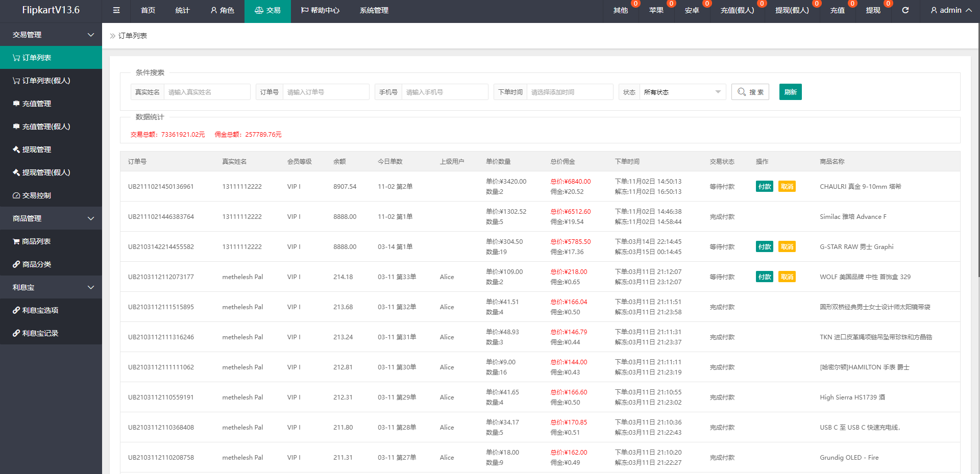Click the green 刷新 button
980x474 pixels.
point(791,92)
